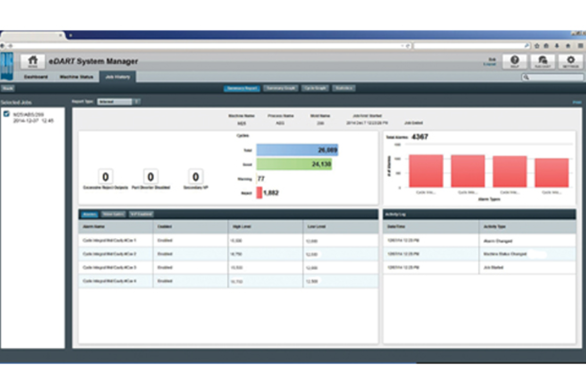Open the Help question mark icon
This screenshot has width=586, height=392.
[515, 61]
